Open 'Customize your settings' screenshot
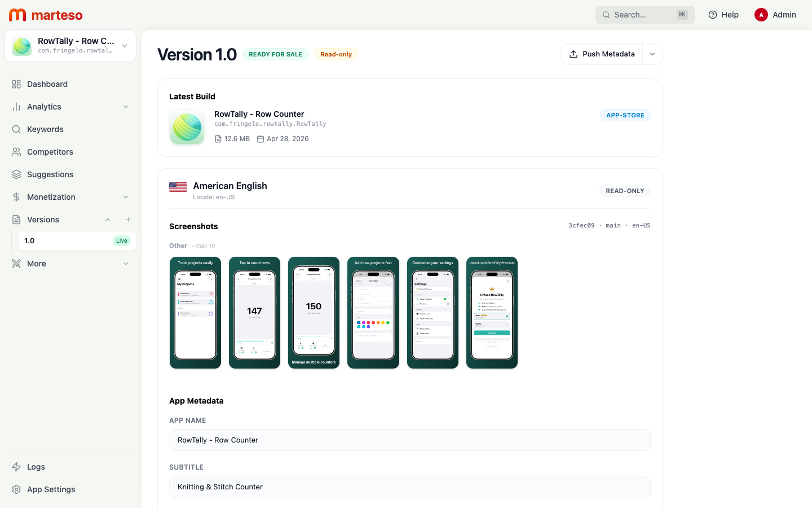Screen dimensions: 812x508 pyautogui.click(x=433, y=313)
